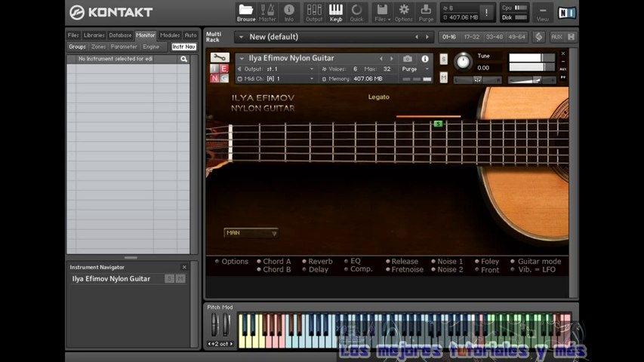Click the Tune knob
Viewport: 644px width, 362px height.
coord(462,63)
